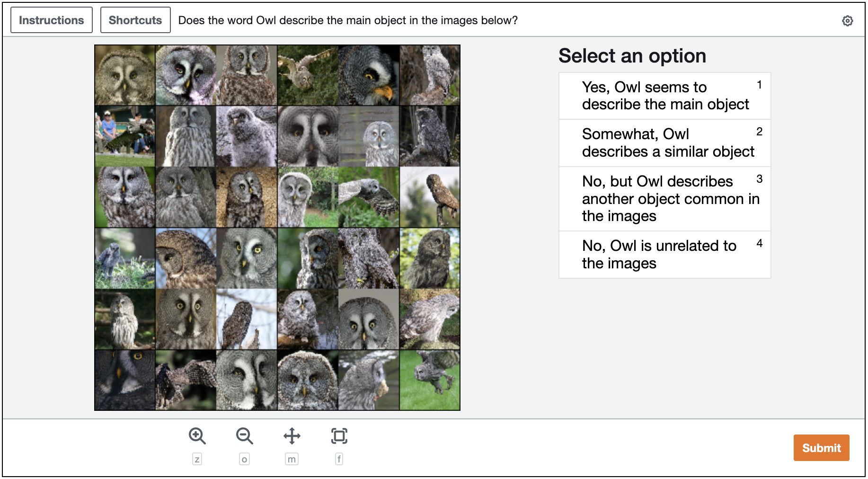Click the fit-to-screen frame icon
Screen dimensions: 868x479
(x=339, y=436)
